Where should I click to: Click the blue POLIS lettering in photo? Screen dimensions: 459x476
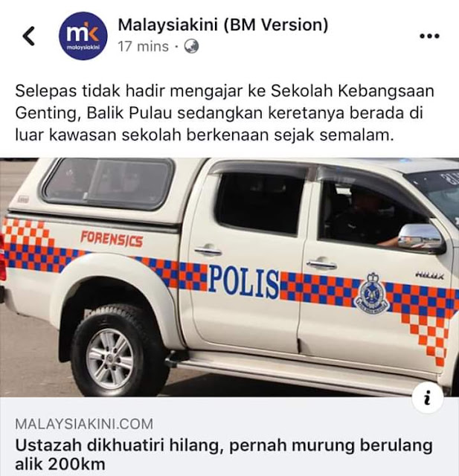(244, 282)
